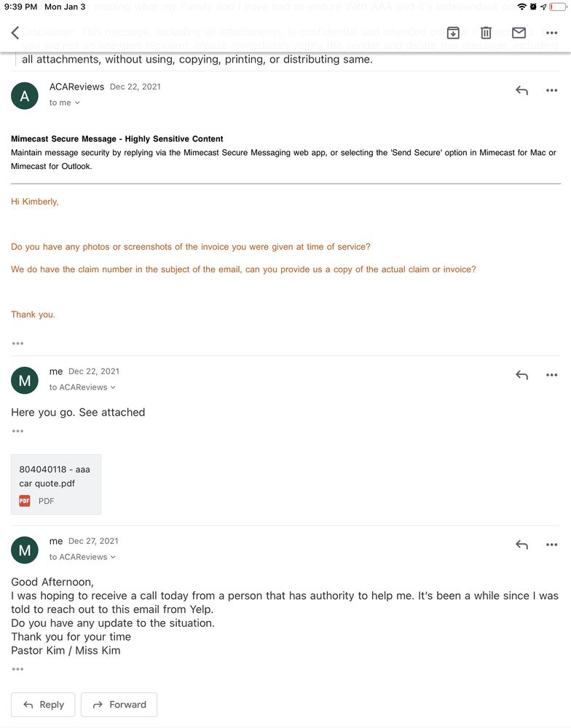Show trimmed content below 'Pastor Kim / Miss Kim'
Viewport: 571px width, 728px height.
[x=17, y=669]
